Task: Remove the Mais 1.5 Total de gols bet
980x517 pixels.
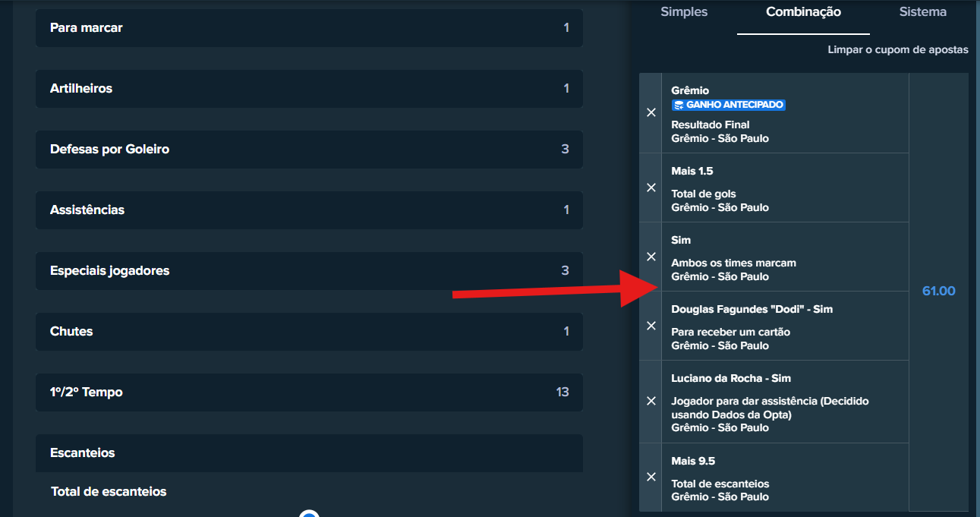Action: pyautogui.click(x=651, y=188)
